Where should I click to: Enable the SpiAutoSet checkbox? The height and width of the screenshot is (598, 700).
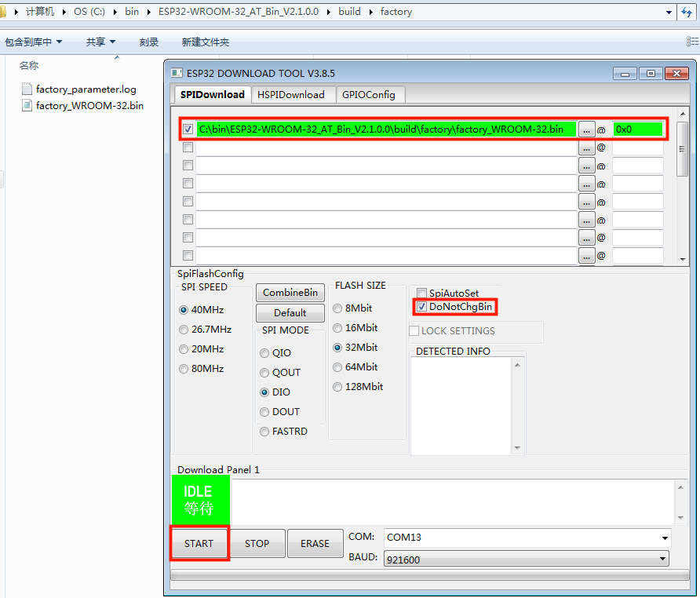[422, 293]
